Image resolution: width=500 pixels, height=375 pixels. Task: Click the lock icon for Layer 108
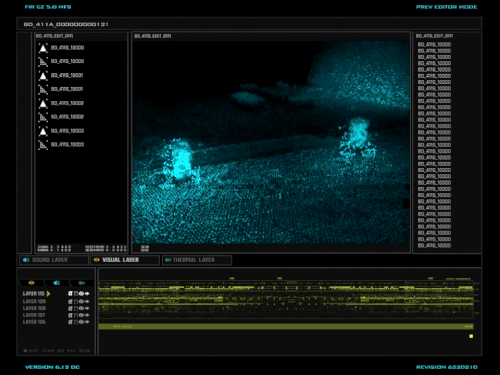pyautogui.click(x=70, y=308)
